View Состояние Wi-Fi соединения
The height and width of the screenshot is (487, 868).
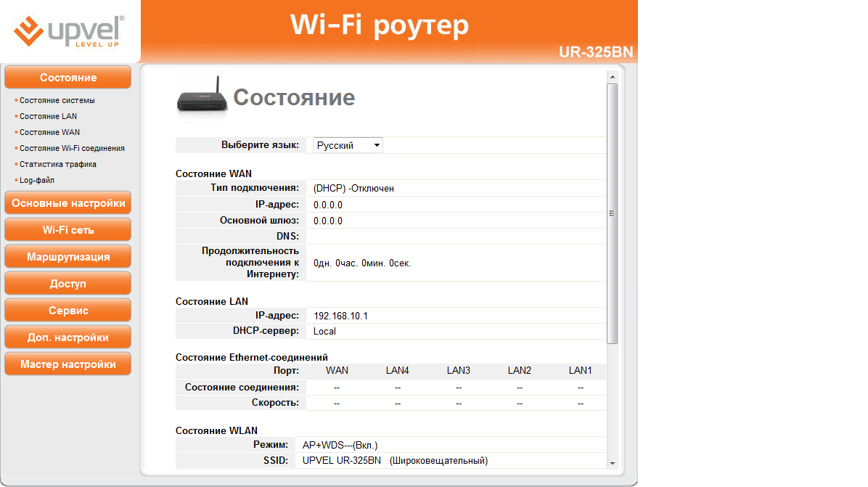[72, 148]
